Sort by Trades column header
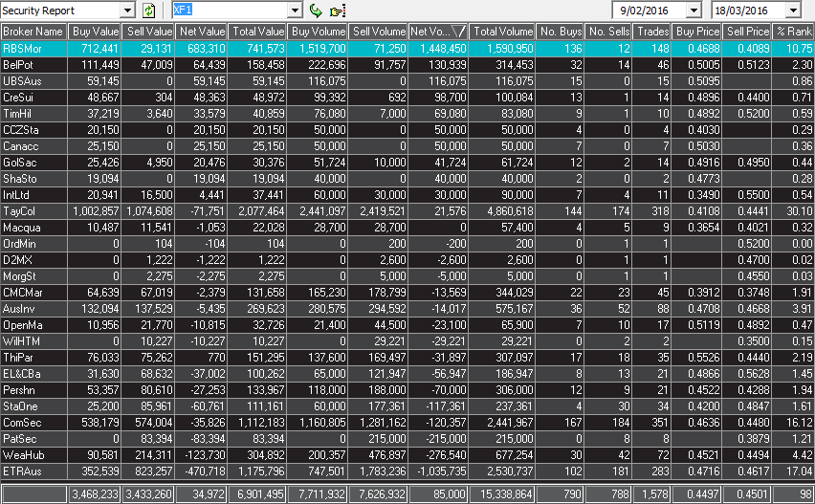 click(651, 32)
